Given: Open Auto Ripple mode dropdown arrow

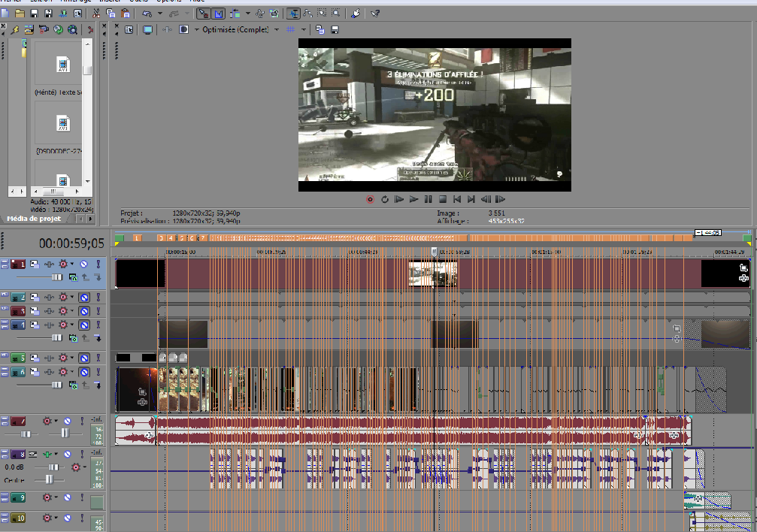Looking at the screenshot, I should 247,14.
